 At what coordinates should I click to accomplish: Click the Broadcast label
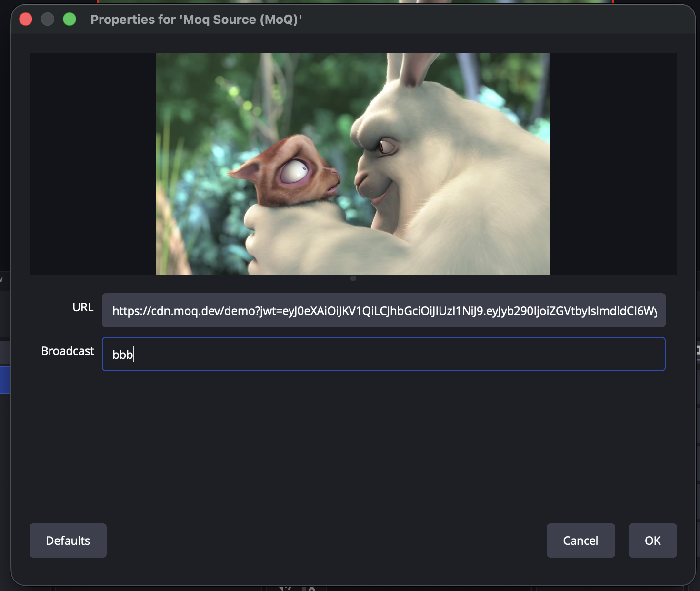click(67, 351)
